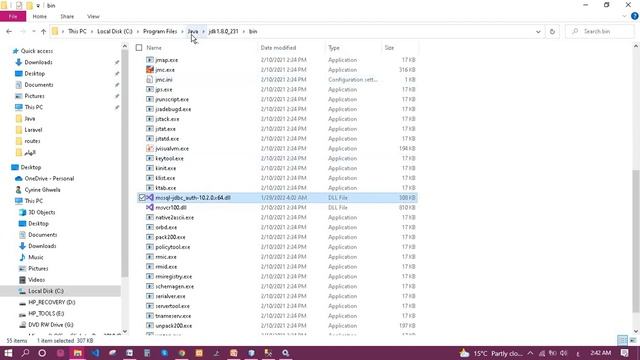Select native2ascii.exe file name

coord(175,218)
